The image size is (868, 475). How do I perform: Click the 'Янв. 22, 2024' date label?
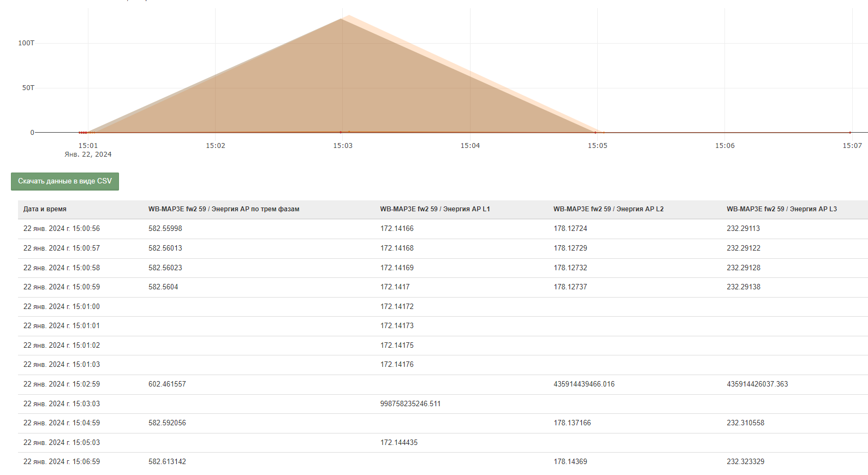(x=88, y=155)
